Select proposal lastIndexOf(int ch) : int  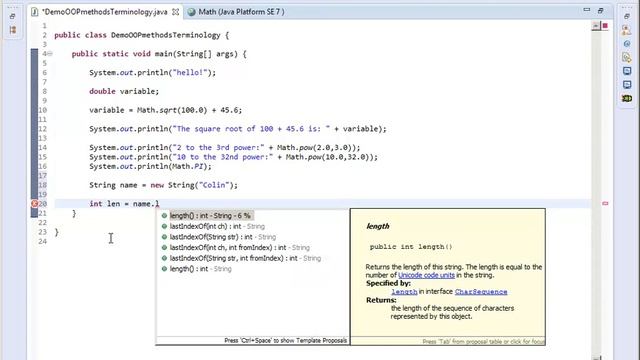pyautogui.click(x=217, y=226)
